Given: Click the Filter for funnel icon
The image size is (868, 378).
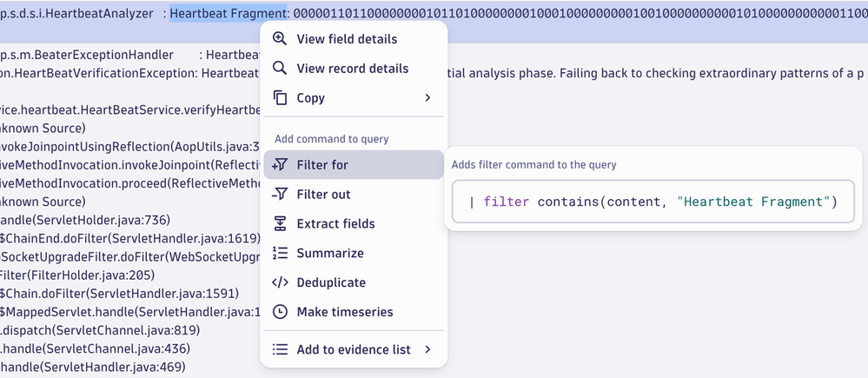Looking at the screenshot, I should coord(280,165).
